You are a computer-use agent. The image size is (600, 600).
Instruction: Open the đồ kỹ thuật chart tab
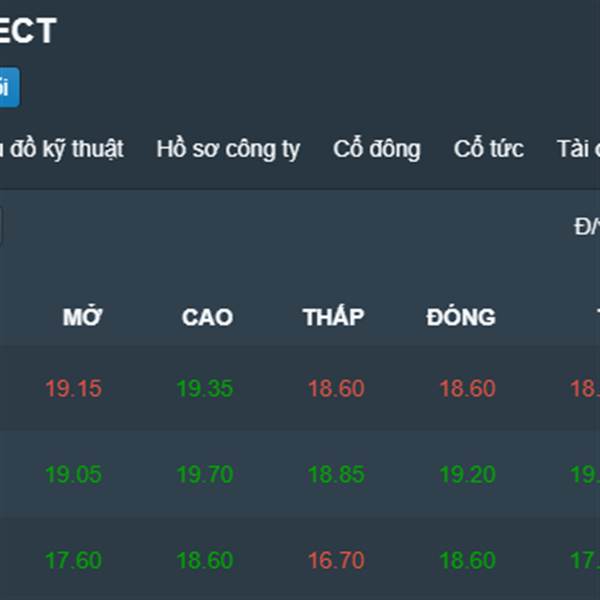coord(62,150)
